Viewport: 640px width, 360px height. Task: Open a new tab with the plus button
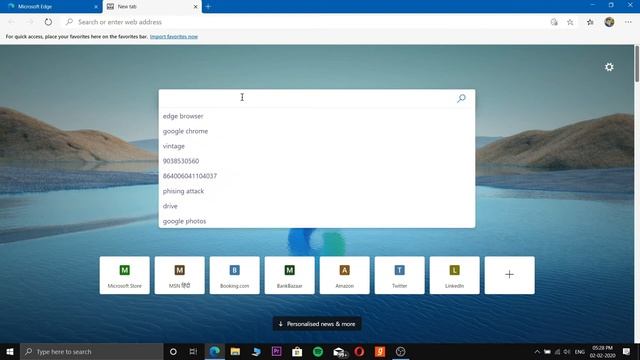pos(208,7)
